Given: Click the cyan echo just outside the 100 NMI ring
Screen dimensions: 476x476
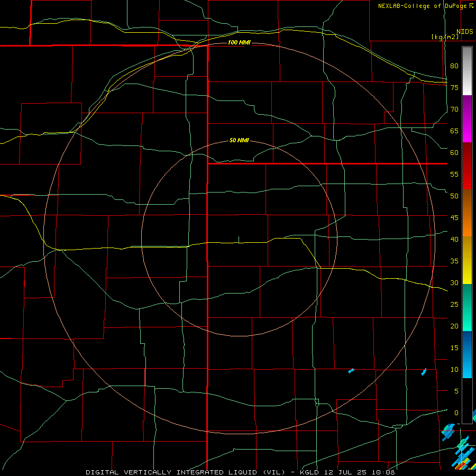Looking at the screenshot, I should pyautogui.click(x=424, y=372).
